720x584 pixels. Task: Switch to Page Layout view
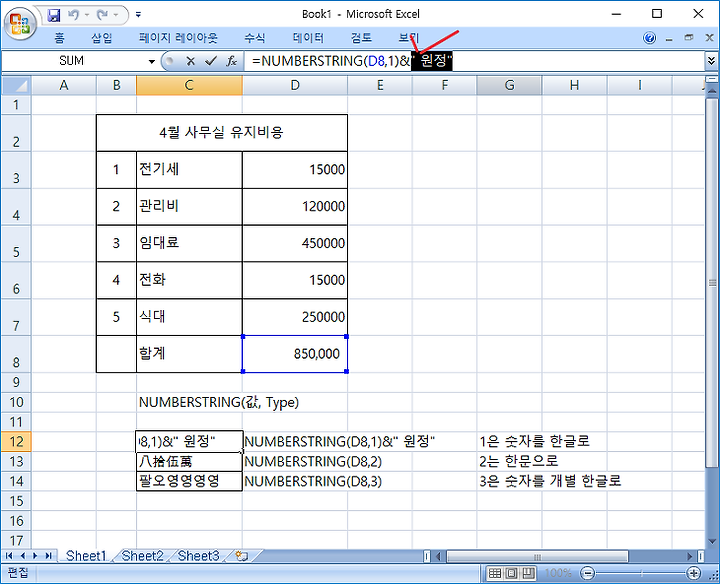pos(512,573)
